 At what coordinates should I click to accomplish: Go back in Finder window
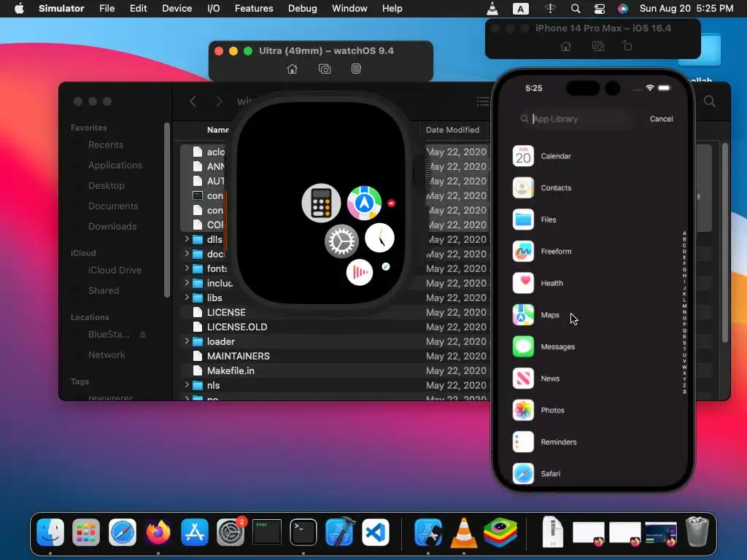pyautogui.click(x=193, y=101)
